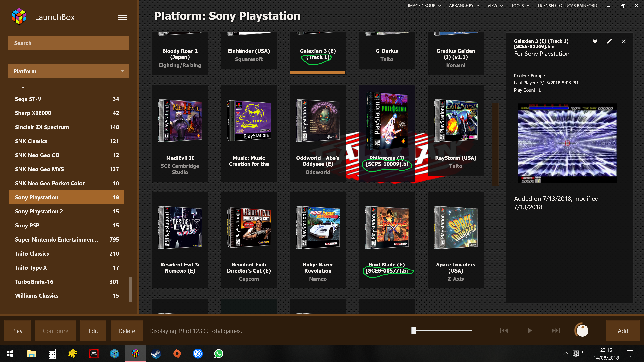Image resolution: width=644 pixels, height=362 pixels.
Task: Open Sound Blaster app in taskbar
Action: point(94,353)
